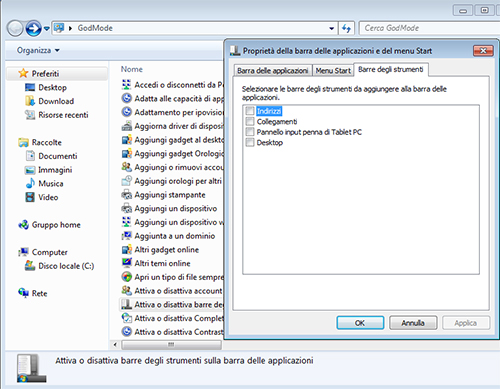Open the Organizza dropdown menu

(x=38, y=50)
